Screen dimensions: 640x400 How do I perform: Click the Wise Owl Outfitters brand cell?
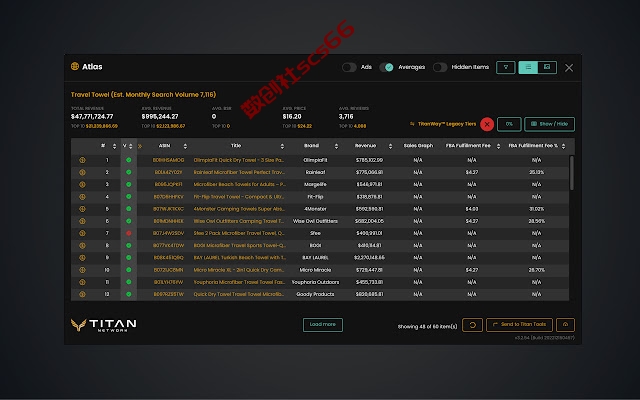pyautogui.click(x=315, y=221)
